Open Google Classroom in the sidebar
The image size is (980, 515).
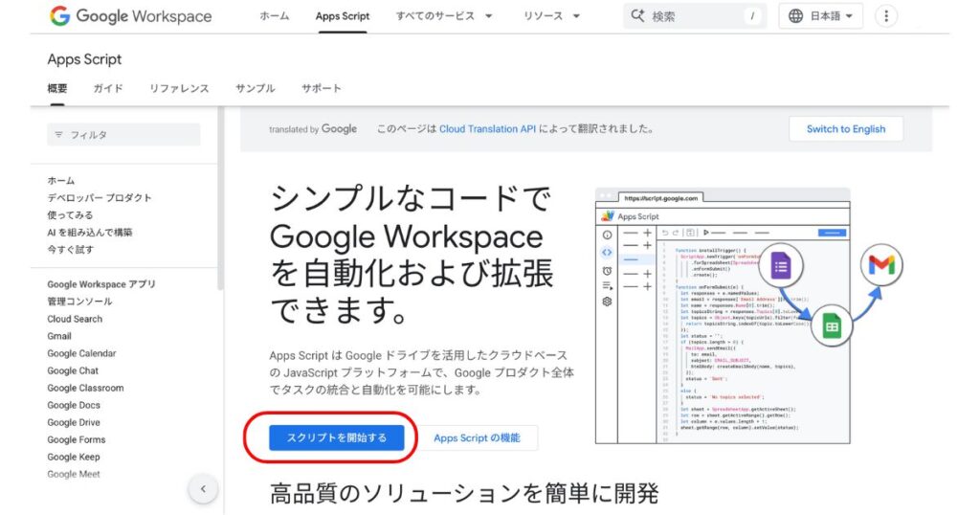85,388
